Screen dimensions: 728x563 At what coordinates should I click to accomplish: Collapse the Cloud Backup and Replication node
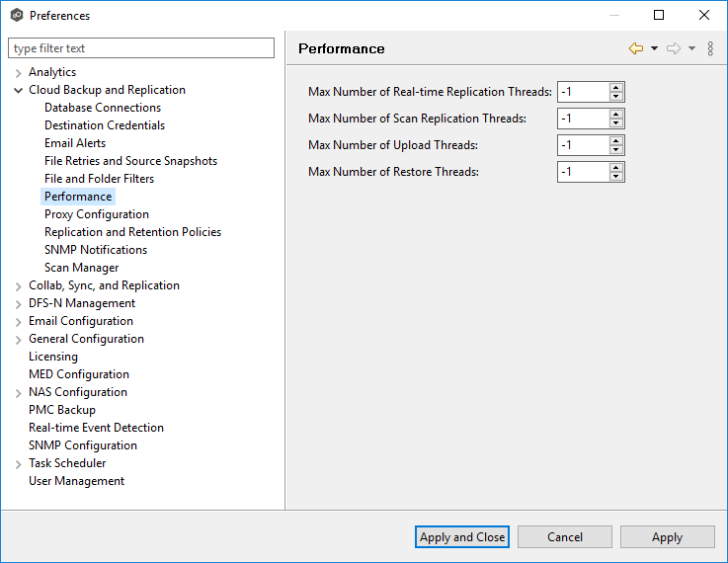click(x=19, y=90)
